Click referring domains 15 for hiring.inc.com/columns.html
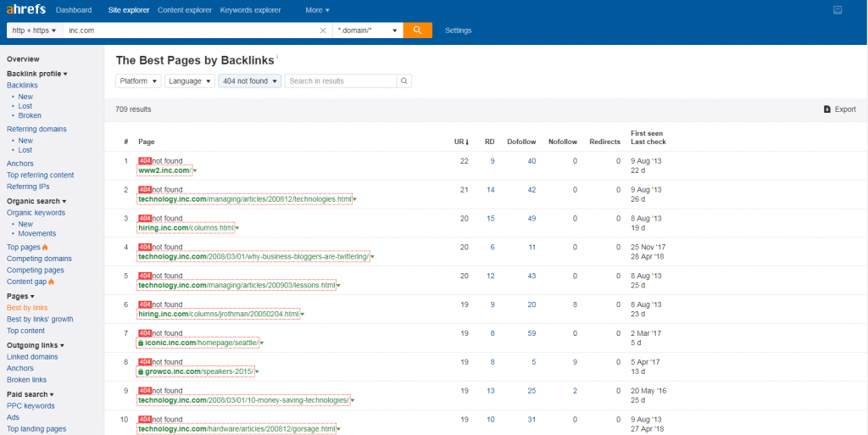868x435 pixels. click(491, 219)
